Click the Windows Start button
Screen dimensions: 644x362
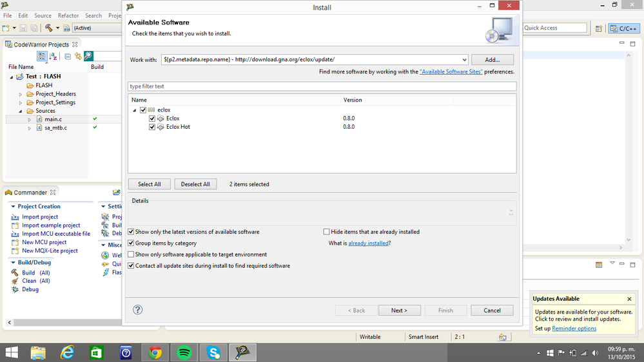(12, 352)
